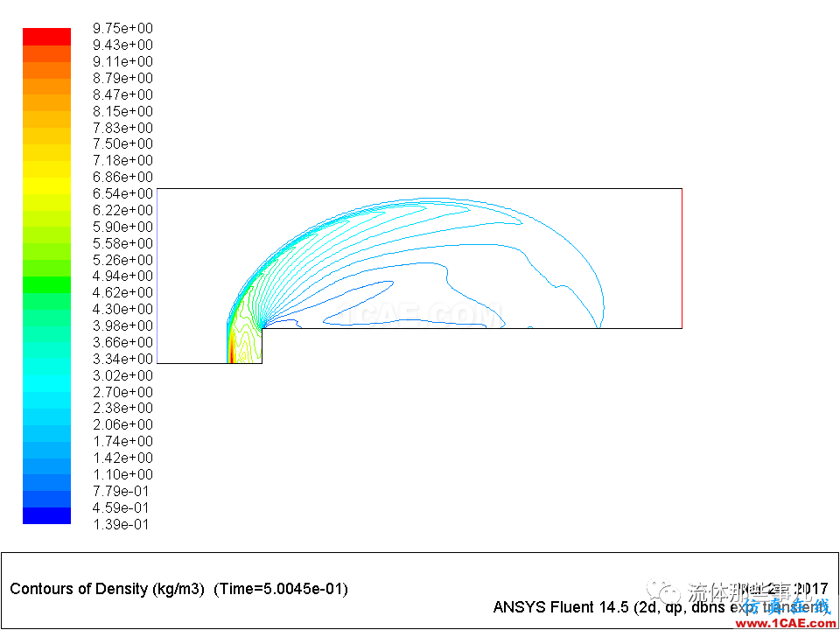The height and width of the screenshot is (630, 840).
Task: Click the 9.75e+00 legend maximum value
Action: point(122,28)
